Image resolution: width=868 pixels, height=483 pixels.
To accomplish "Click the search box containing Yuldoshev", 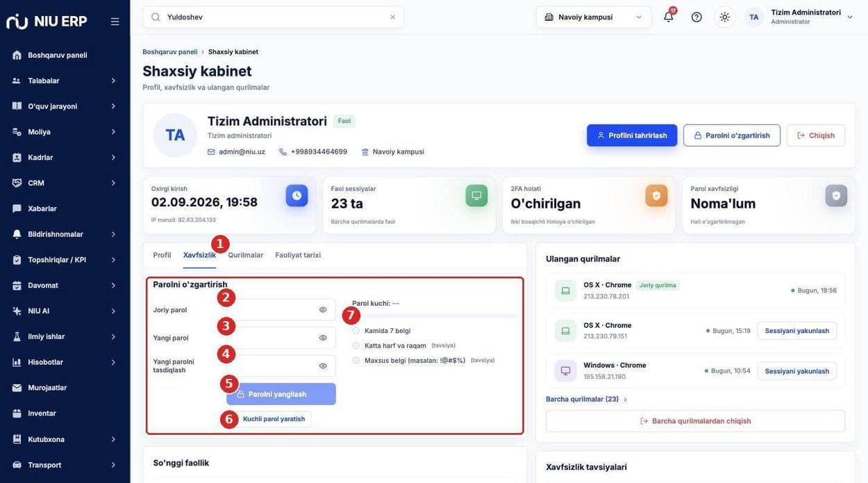I will point(273,17).
